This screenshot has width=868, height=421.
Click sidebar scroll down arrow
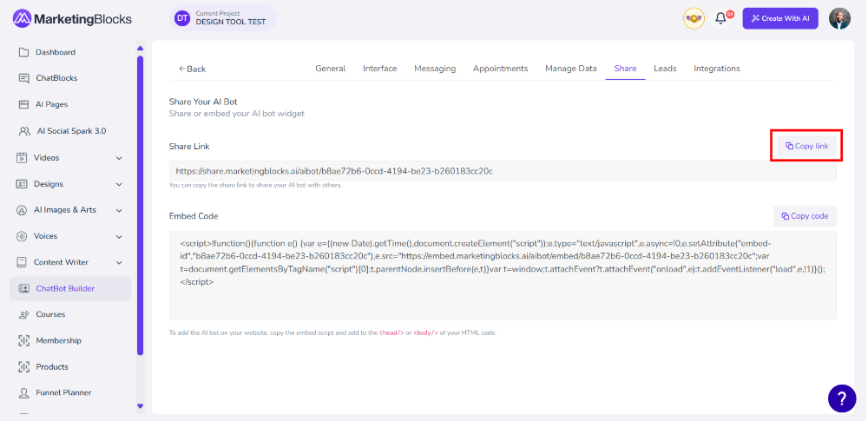140,406
